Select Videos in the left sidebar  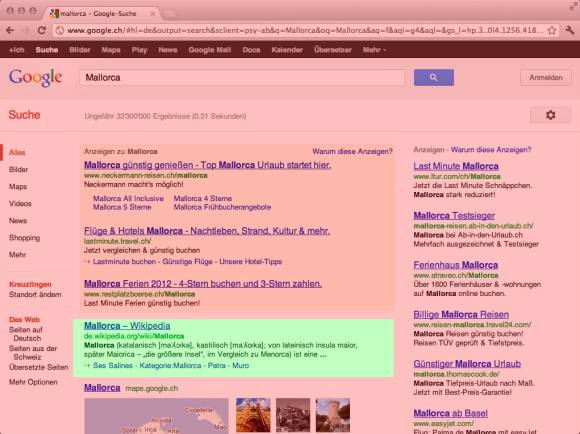20,203
